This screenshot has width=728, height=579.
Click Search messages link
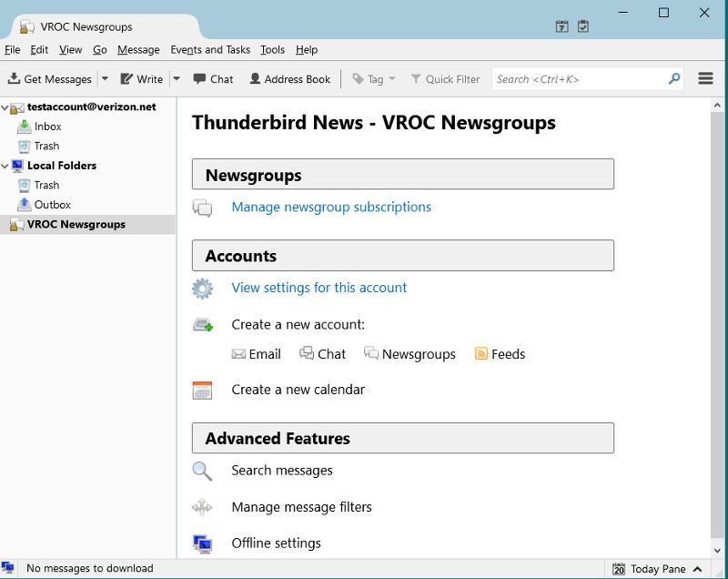(x=282, y=471)
